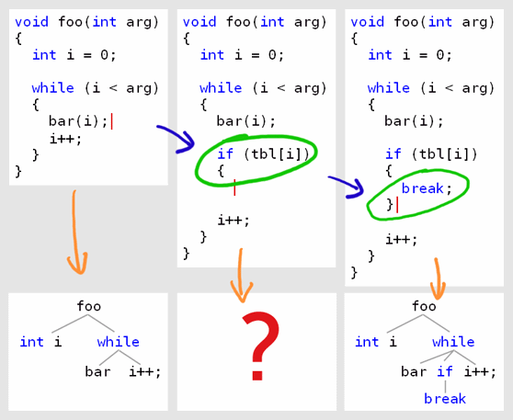The image size is (513, 420).
Task: Click red text cursor inside middle panel's if block
Action: [x=234, y=187]
